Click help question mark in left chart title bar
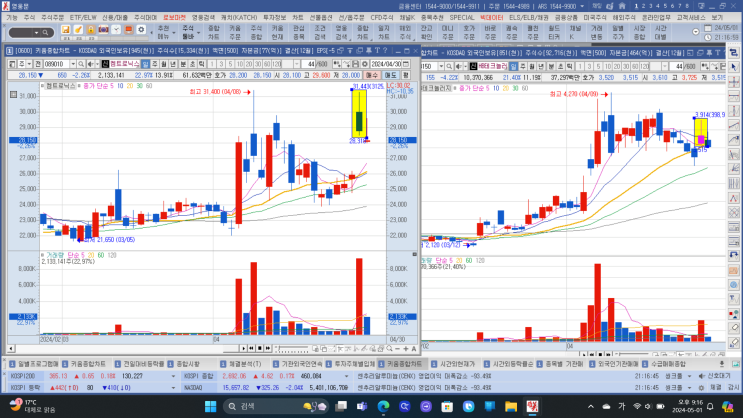Viewport: 743px width, 418px height. 385,50
